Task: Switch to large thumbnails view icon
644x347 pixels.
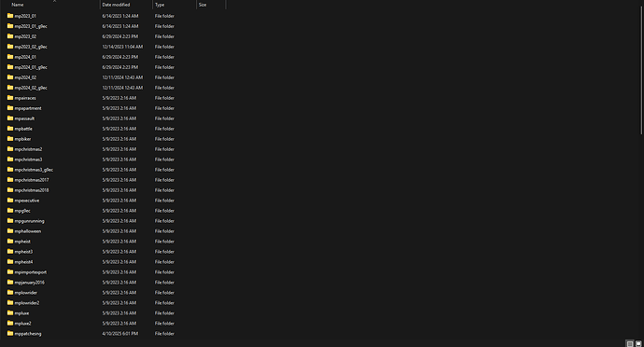Action: 638,343
